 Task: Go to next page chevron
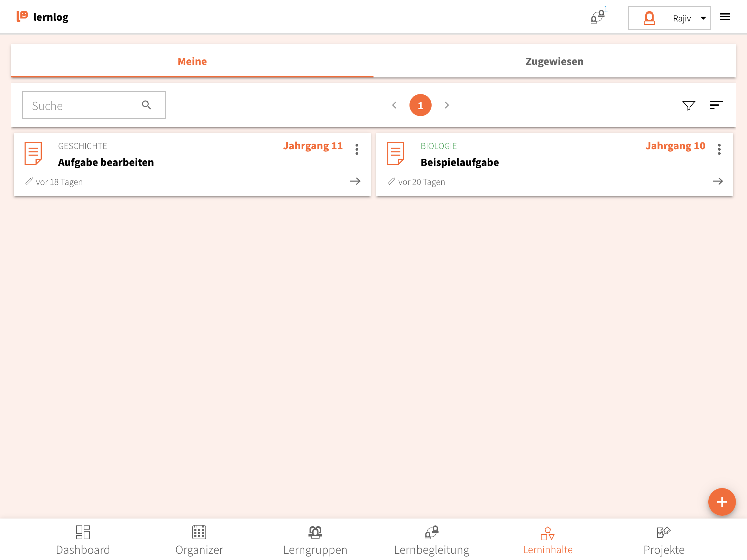tap(447, 105)
